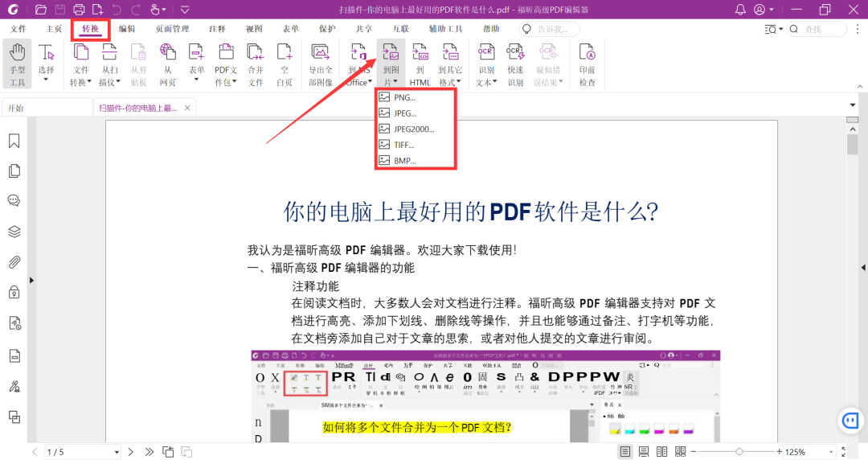
Task: Open 到其它格式 dropdown
Action: [449, 64]
